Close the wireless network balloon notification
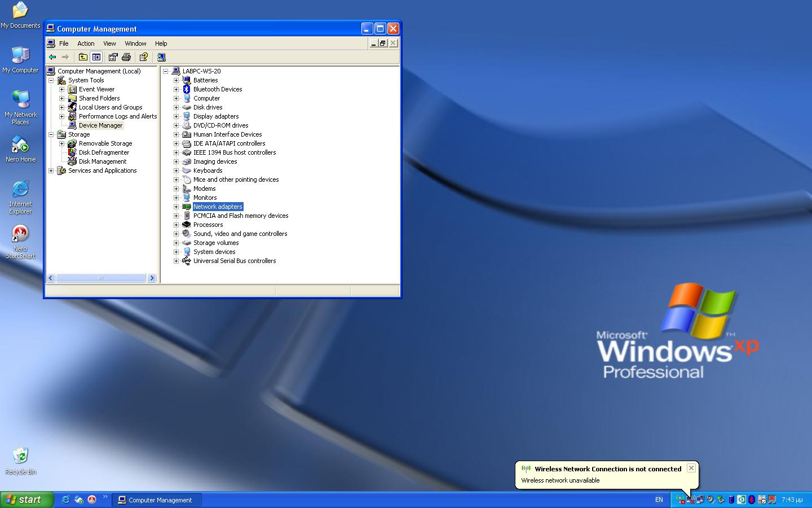This screenshot has width=812, height=508. coord(691,468)
